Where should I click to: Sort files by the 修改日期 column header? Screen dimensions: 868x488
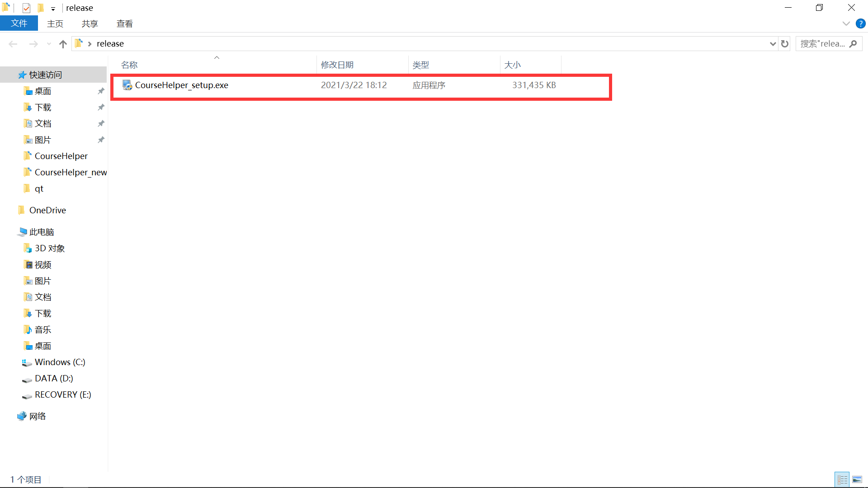[x=337, y=65]
